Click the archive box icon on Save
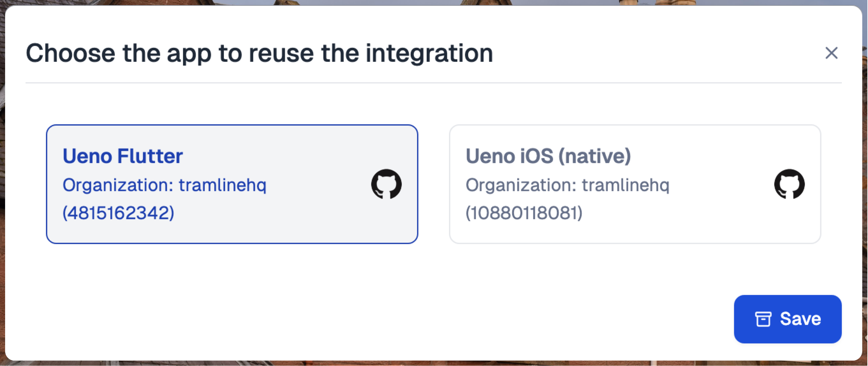Screen dimensions: 868x366 click(x=763, y=319)
